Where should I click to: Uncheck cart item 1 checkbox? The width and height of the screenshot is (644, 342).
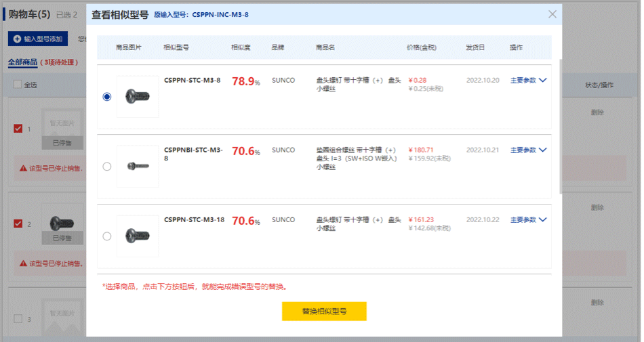[x=18, y=128]
